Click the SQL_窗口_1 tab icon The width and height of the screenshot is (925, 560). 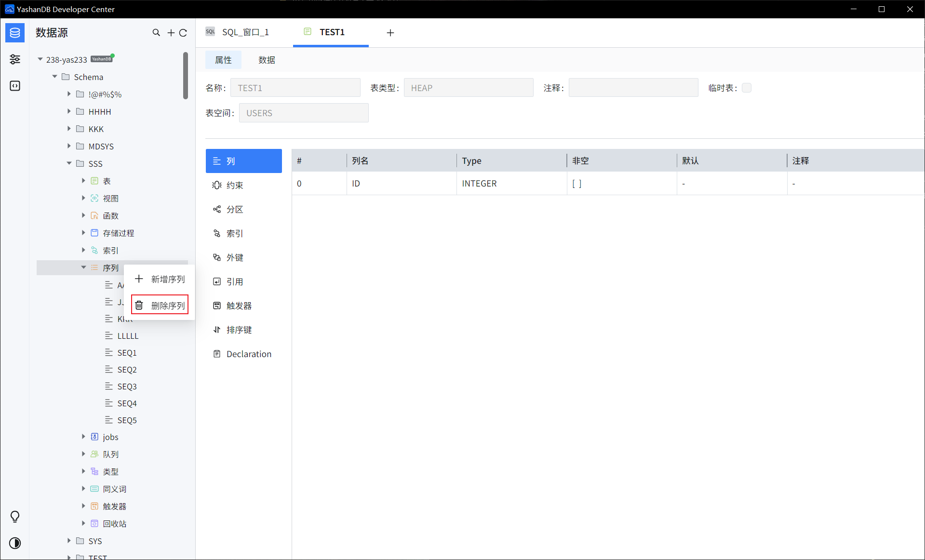[210, 32]
